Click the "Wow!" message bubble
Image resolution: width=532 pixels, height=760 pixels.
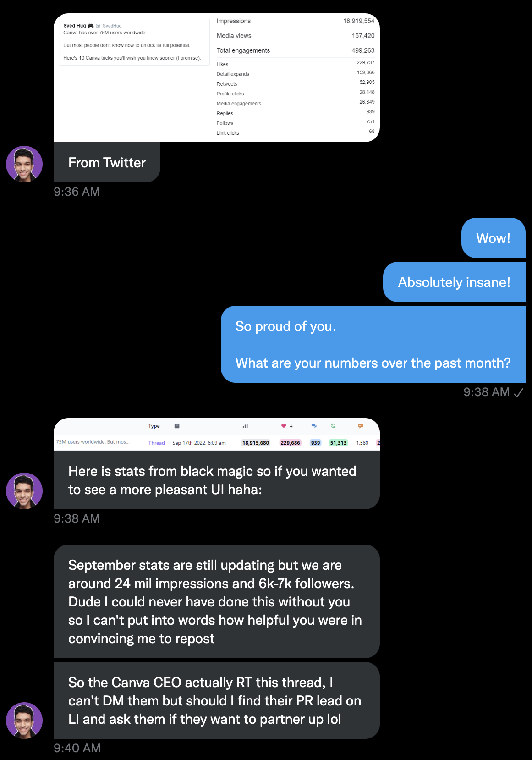pyautogui.click(x=493, y=238)
